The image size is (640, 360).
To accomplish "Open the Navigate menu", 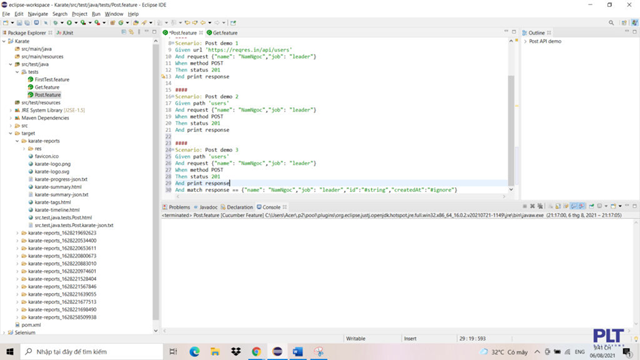I will pos(38,14).
